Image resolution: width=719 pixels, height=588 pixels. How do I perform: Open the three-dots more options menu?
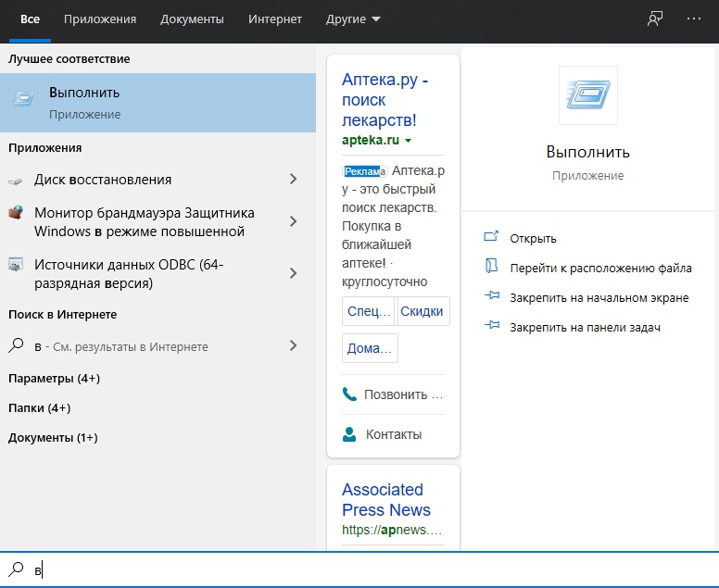coord(694,19)
